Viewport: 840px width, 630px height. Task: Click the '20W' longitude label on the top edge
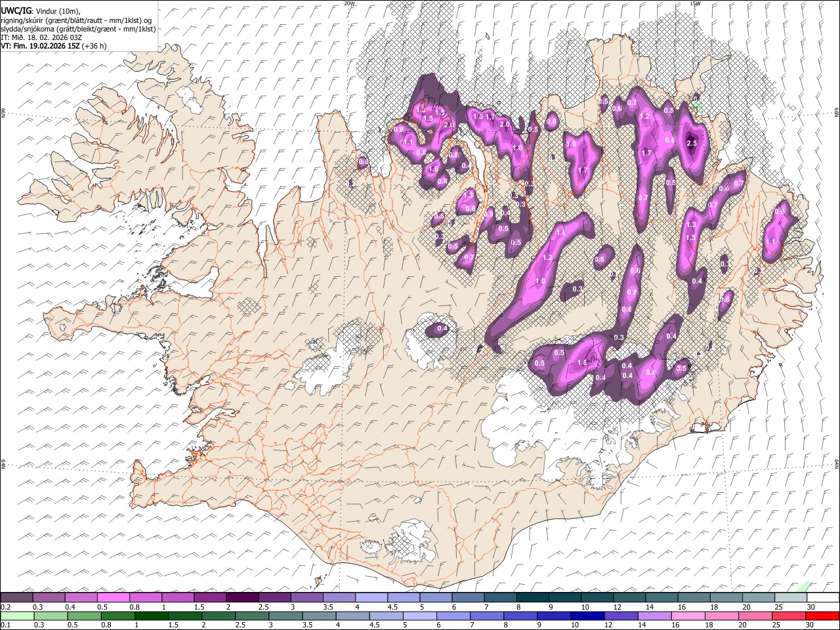pos(349,3)
